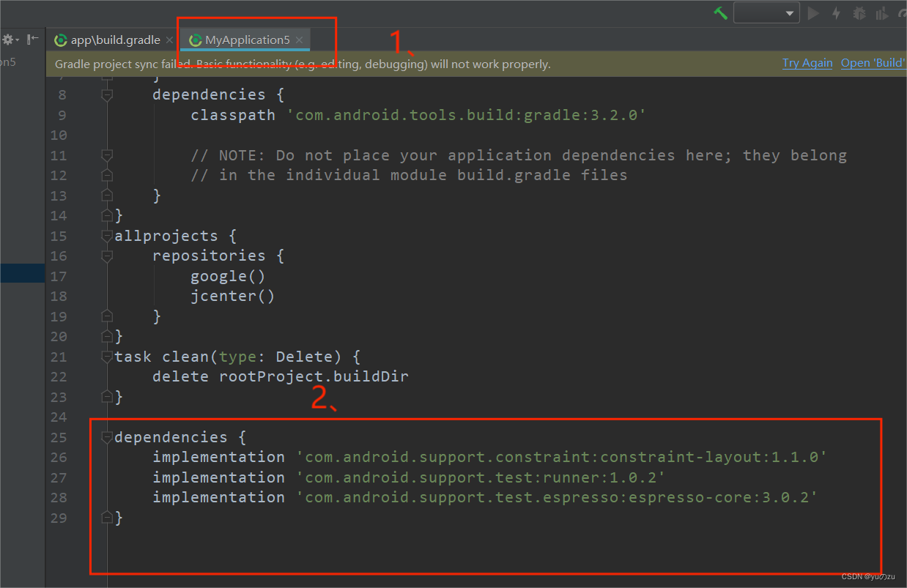Click the Gradle icon on the app\build.gradle tab
This screenshot has width=907, height=588.
click(60, 40)
